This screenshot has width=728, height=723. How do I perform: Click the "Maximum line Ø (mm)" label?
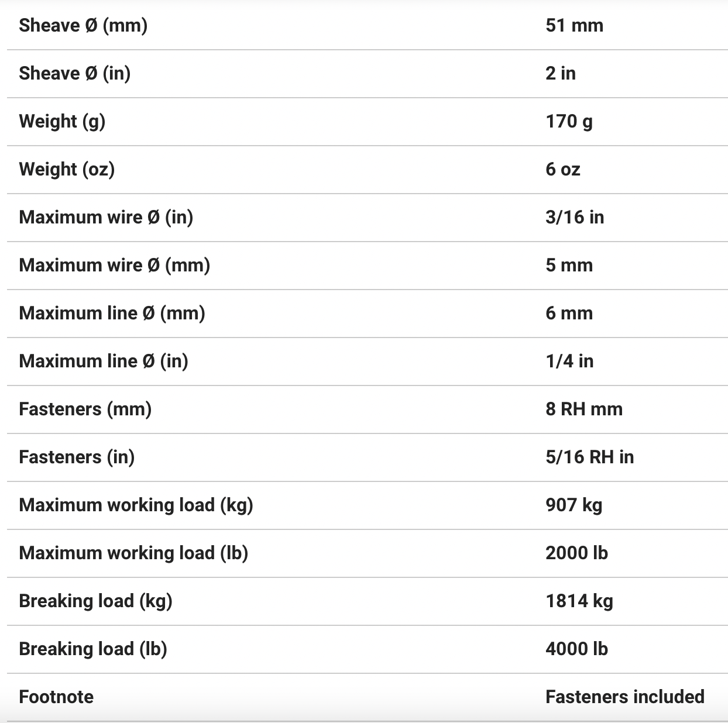pos(112,313)
